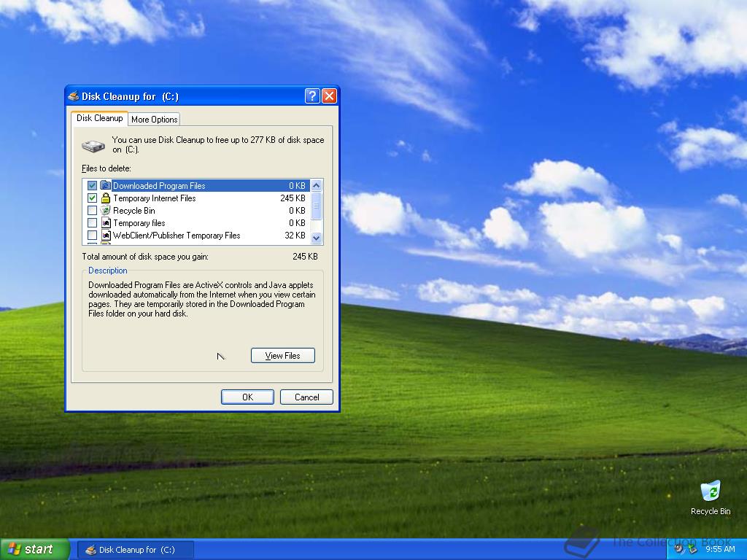Click the '32 KB' size value
Viewport: 747px width, 560px height.
[295, 236]
